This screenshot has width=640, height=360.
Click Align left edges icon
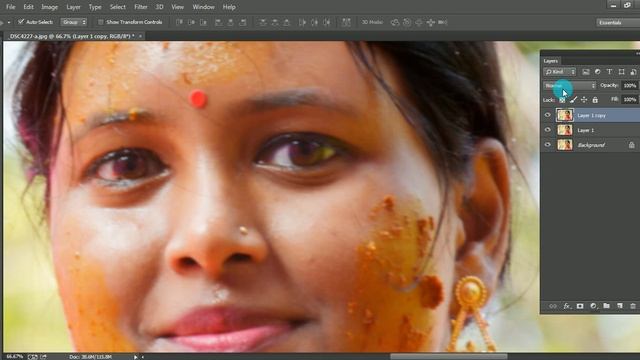tap(219, 22)
